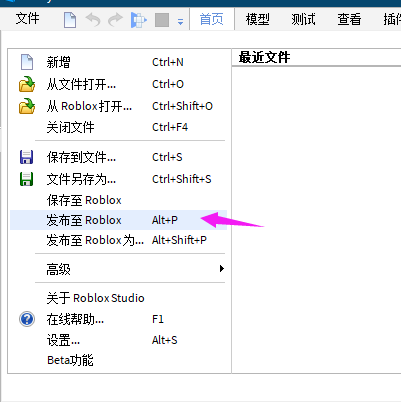401x402 pixels.
Task: Expand the 高级 submenu arrow
Action: click(x=222, y=269)
